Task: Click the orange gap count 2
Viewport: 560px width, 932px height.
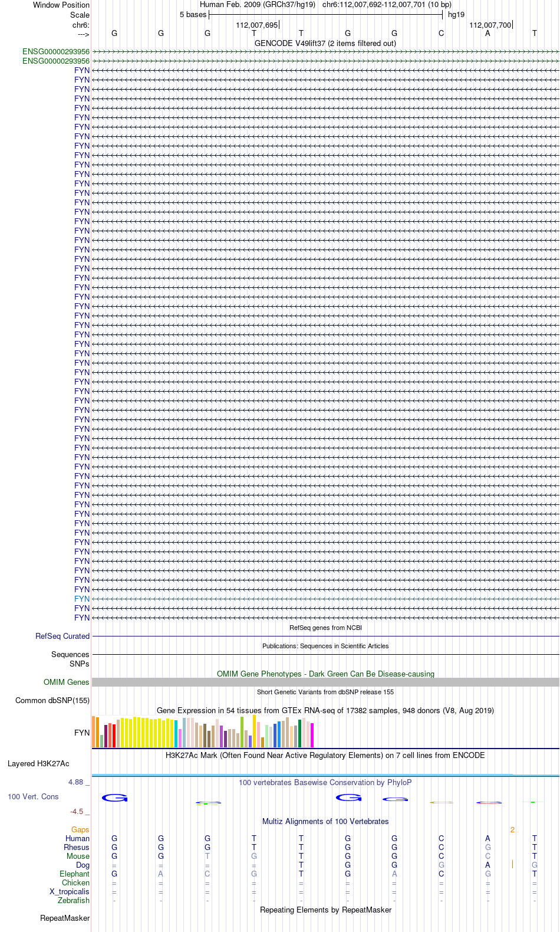Action: click(512, 829)
